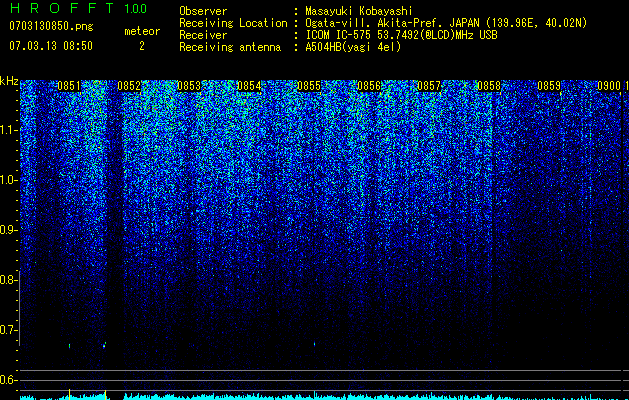Click the 0.9 kHz axis label
This screenshot has width=629, height=400.
[x=8, y=230]
